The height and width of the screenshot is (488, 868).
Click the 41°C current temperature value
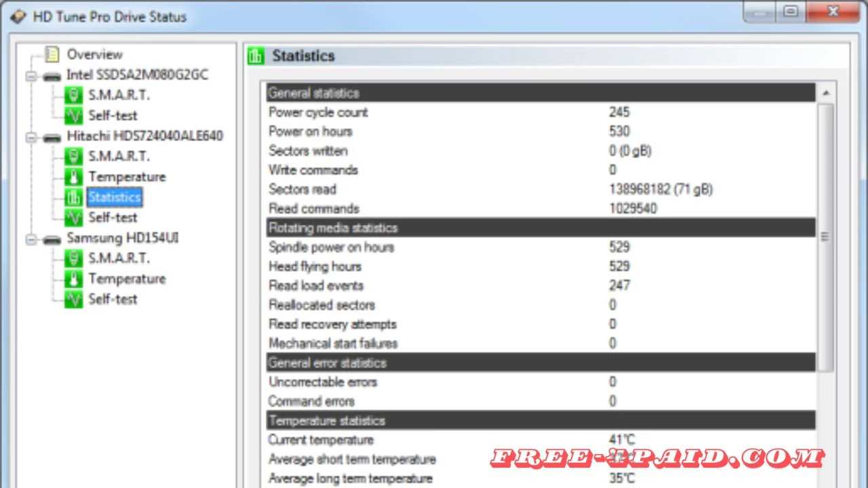[623, 440]
